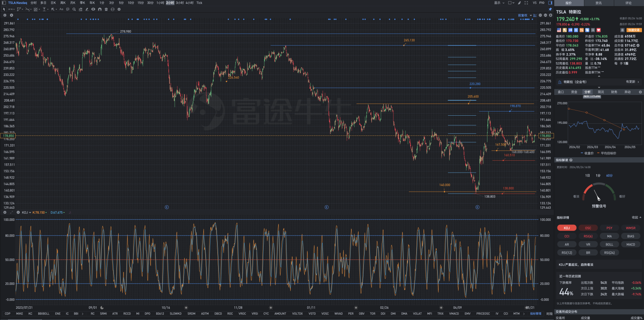Viewport: 644px width, 320px height.
Task: Pick the TRIX indicator in bottom bar
Action: 440,314
